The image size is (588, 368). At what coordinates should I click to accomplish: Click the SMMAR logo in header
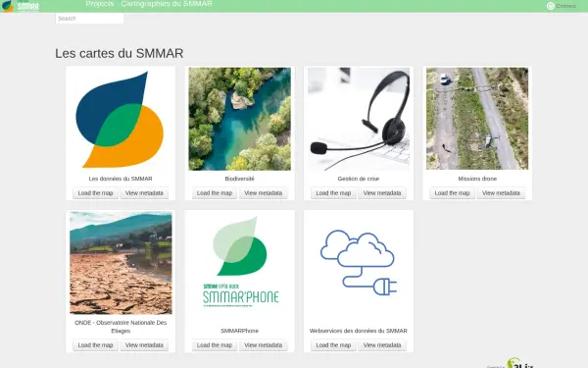pos(21,6)
